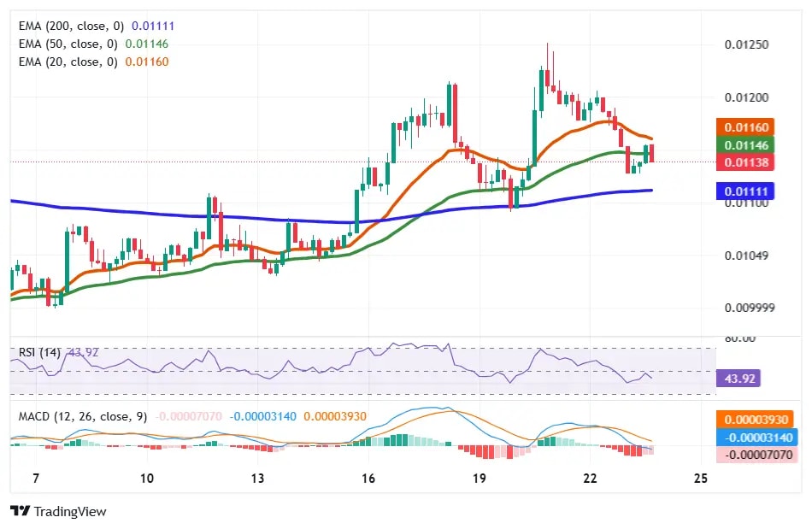
Task: Select the date 19 on the time axis
Action: (479, 479)
